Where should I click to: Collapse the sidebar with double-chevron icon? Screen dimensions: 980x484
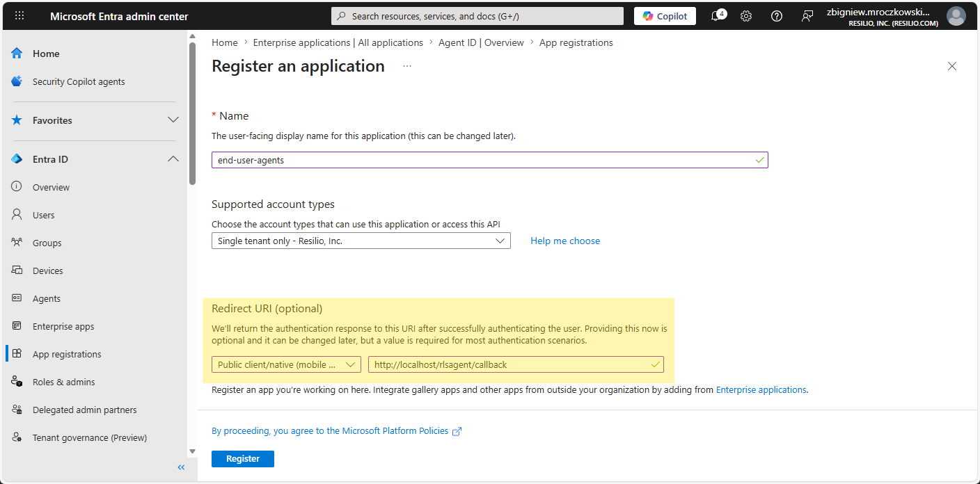pos(181,467)
